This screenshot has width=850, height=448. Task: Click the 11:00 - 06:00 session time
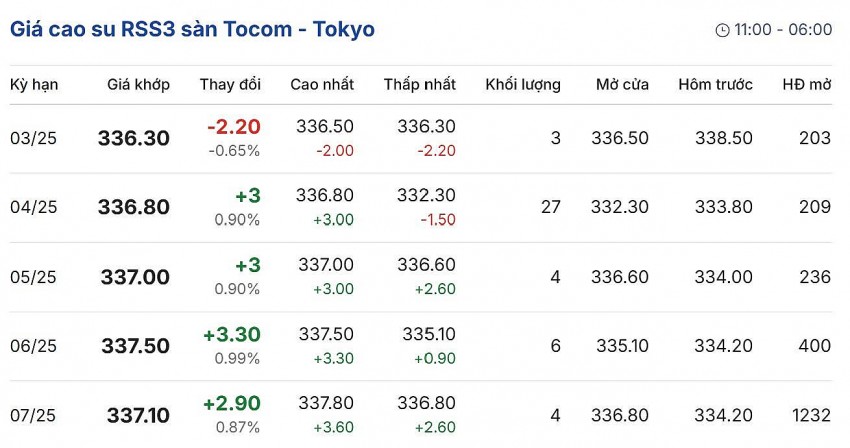click(x=783, y=30)
